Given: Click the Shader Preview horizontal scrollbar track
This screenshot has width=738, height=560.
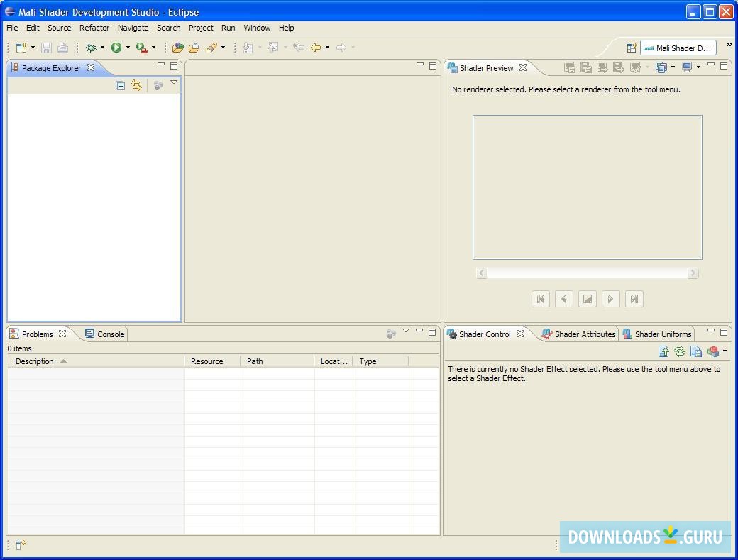Looking at the screenshot, I should (x=587, y=273).
